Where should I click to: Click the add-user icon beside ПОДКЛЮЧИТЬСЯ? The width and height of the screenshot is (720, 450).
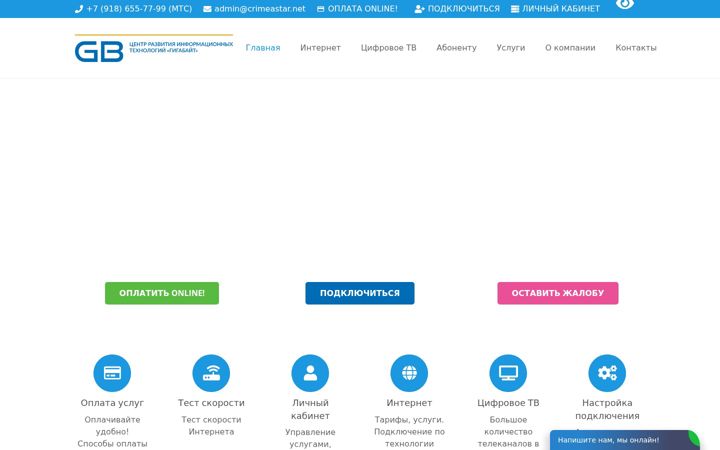click(x=419, y=9)
